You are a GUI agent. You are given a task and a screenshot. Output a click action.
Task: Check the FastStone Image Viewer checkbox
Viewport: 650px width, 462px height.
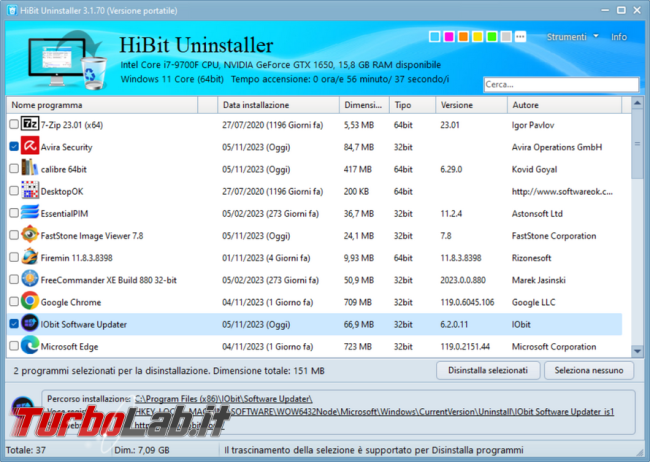pos(14,235)
